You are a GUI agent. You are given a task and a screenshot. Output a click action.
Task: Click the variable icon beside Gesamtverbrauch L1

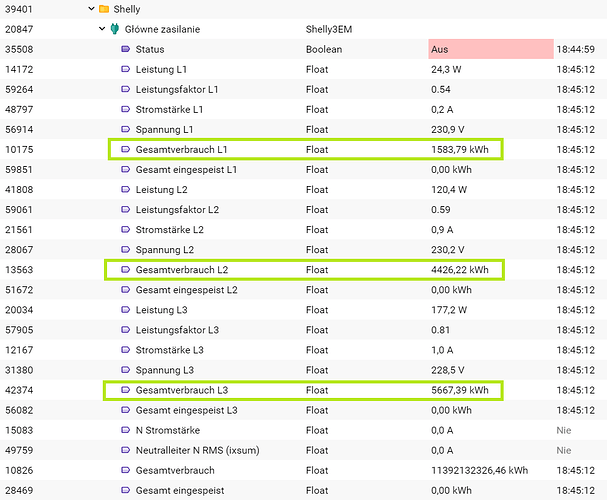[125, 149]
